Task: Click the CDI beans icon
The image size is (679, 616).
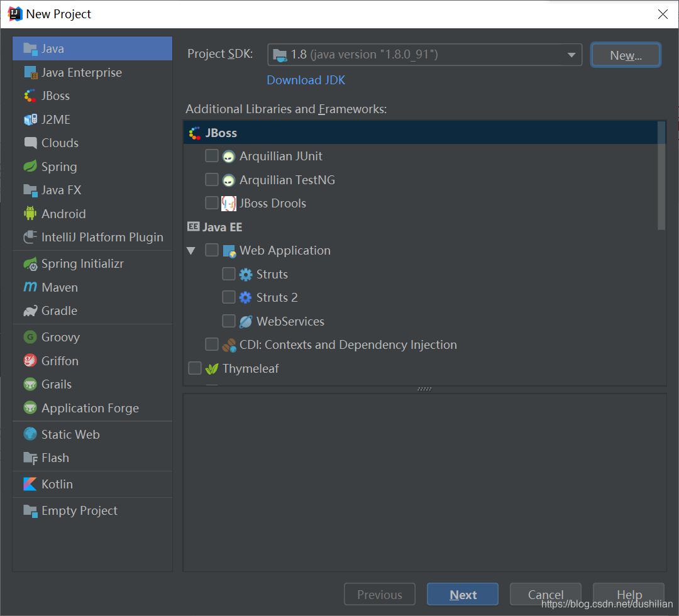Action: [229, 345]
